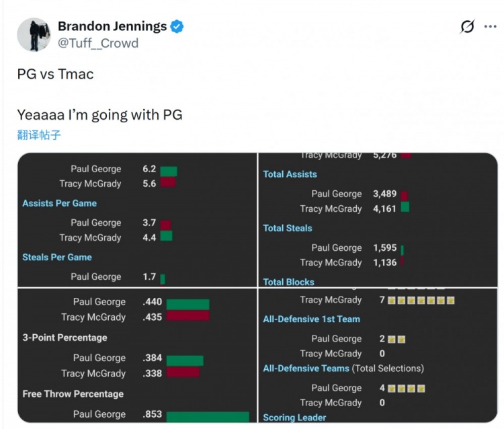This screenshot has width=504, height=429.
Task: Open the top-left assists stats image
Action: point(137,220)
